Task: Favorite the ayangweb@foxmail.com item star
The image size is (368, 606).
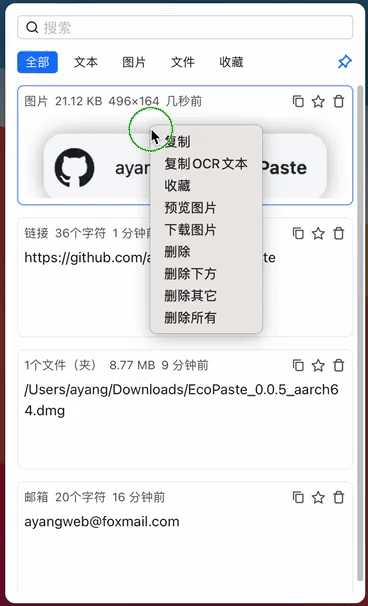Action: [318, 497]
